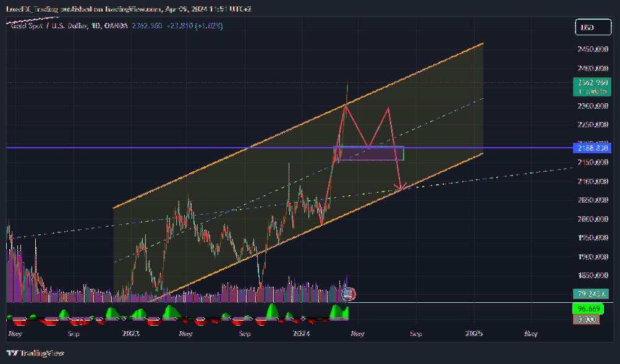Click the published on TradingView.com header text
The image size is (620, 364).
(129, 9)
